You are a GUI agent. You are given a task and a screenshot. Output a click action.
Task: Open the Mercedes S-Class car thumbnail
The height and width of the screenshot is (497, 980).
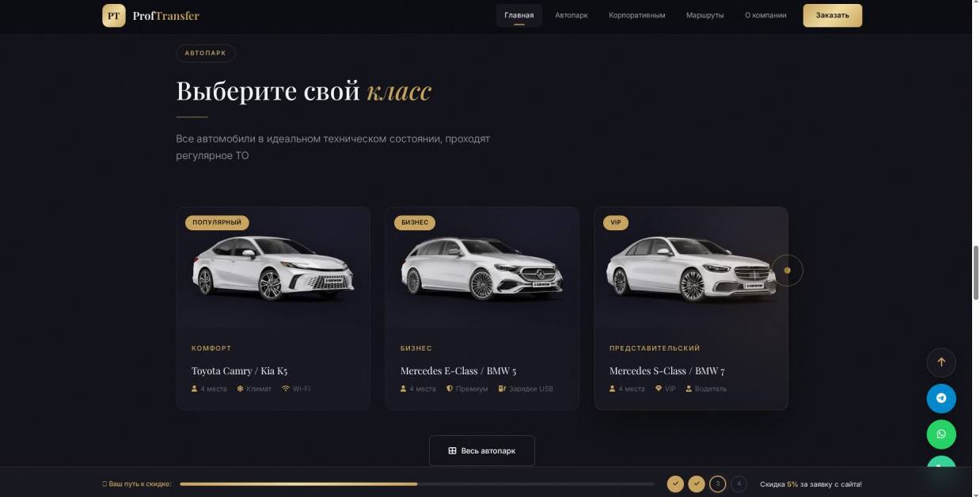pyautogui.click(x=691, y=268)
